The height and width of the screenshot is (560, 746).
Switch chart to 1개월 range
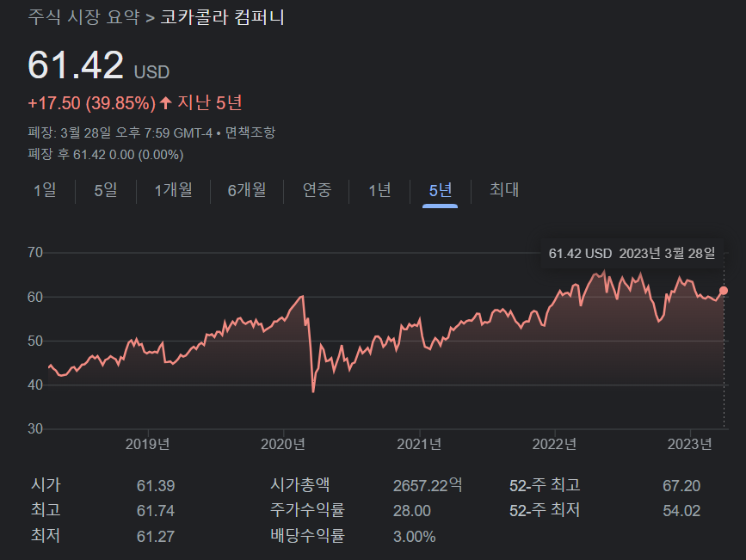tap(173, 190)
